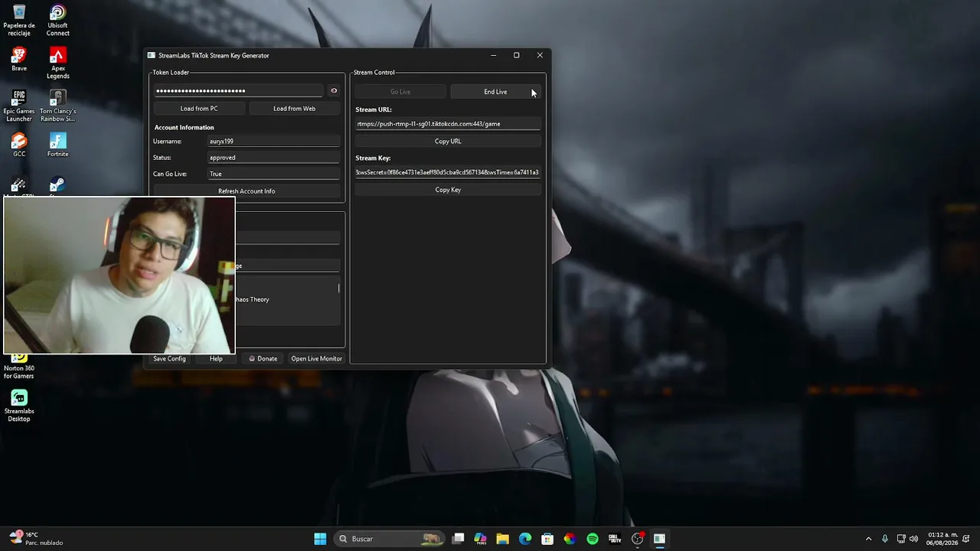Show hidden system tray icons

click(868, 539)
